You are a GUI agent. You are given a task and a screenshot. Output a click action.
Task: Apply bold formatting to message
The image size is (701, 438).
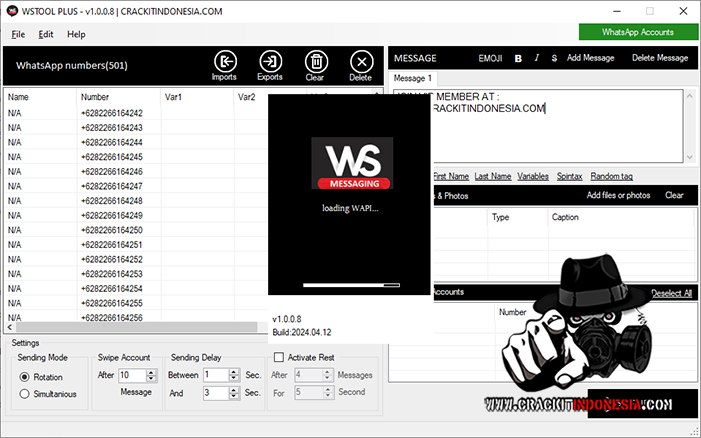click(x=518, y=58)
